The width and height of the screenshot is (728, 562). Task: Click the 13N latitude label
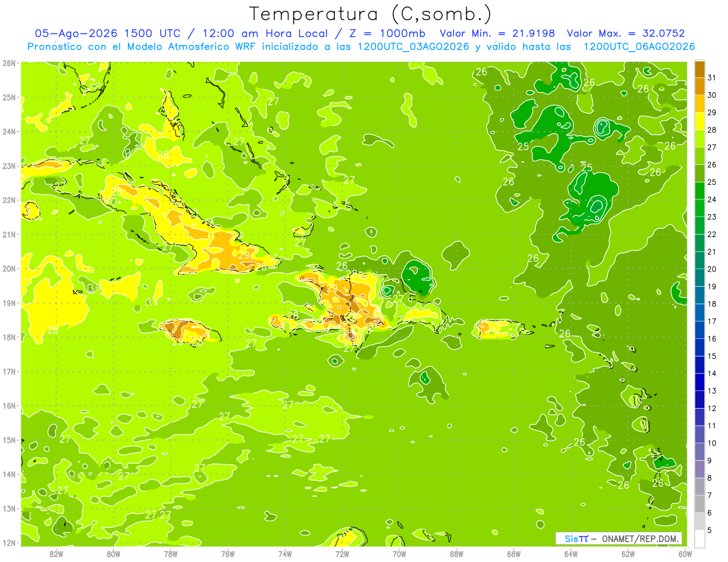9,508
